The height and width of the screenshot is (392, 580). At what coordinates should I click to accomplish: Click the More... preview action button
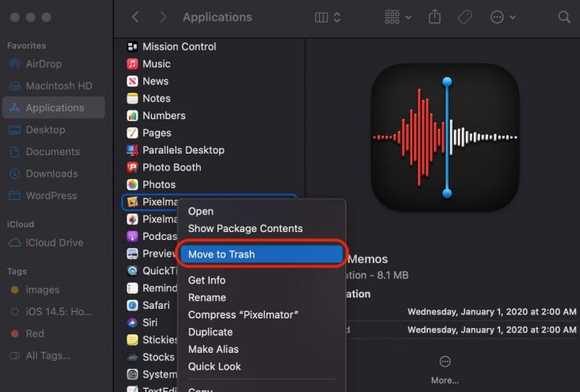[445, 370]
